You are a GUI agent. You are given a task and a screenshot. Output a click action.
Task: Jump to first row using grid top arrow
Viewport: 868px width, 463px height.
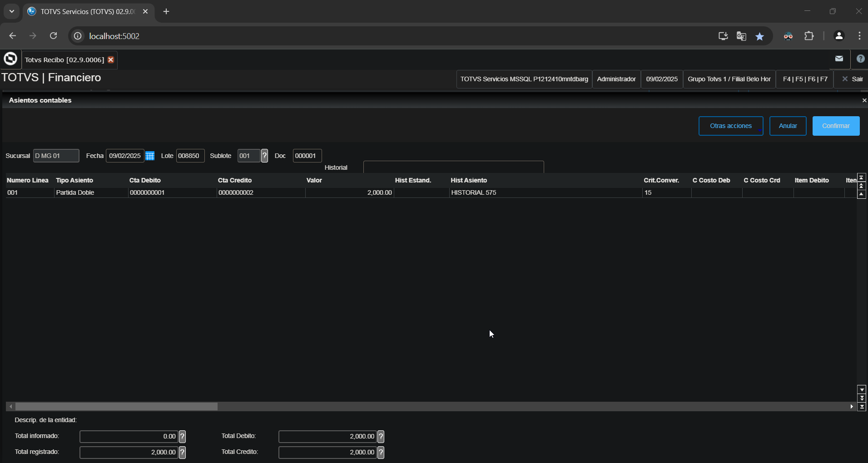coord(862,177)
